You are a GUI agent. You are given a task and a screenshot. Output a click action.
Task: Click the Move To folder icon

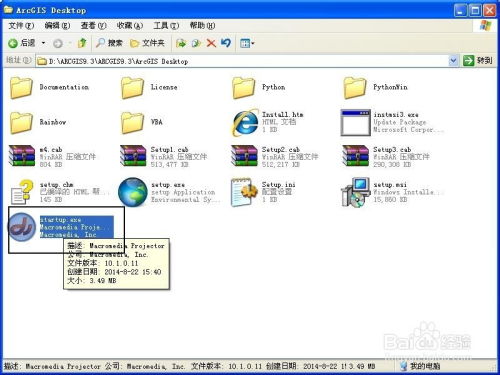click(181, 43)
